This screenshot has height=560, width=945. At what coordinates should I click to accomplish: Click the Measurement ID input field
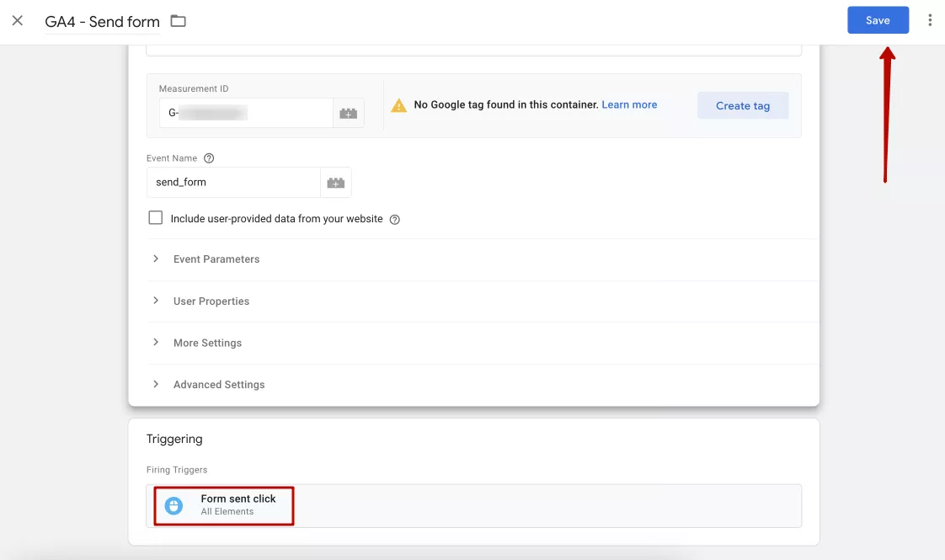246,113
